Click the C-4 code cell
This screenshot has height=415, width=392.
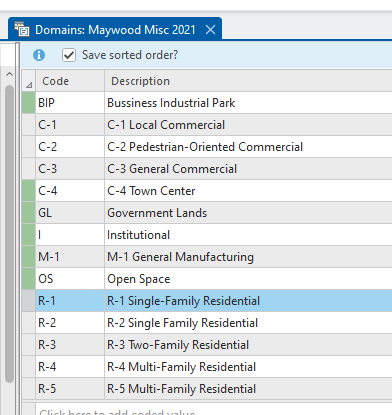[70, 191]
